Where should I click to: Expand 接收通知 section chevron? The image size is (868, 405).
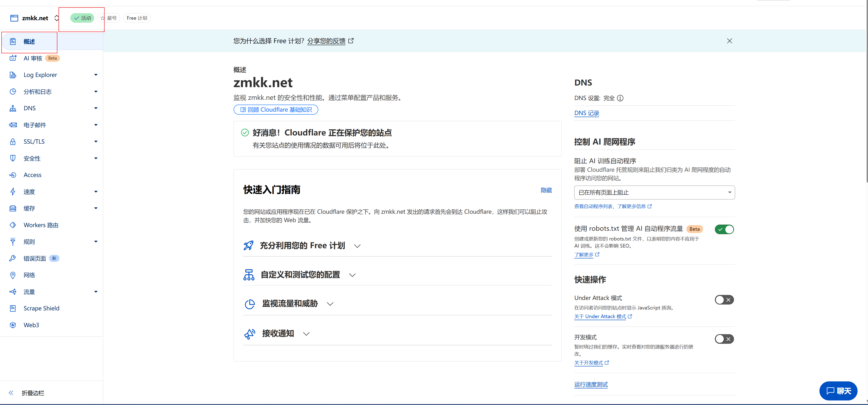(x=306, y=334)
